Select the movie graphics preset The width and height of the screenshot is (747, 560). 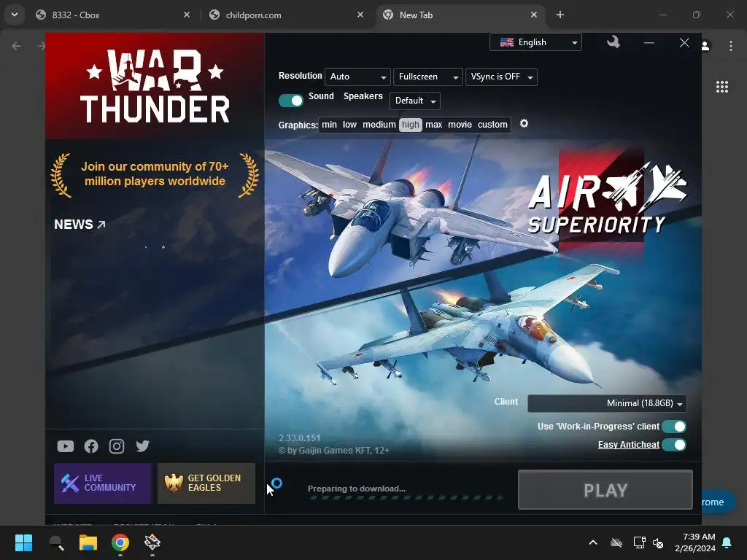pos(460,125)
